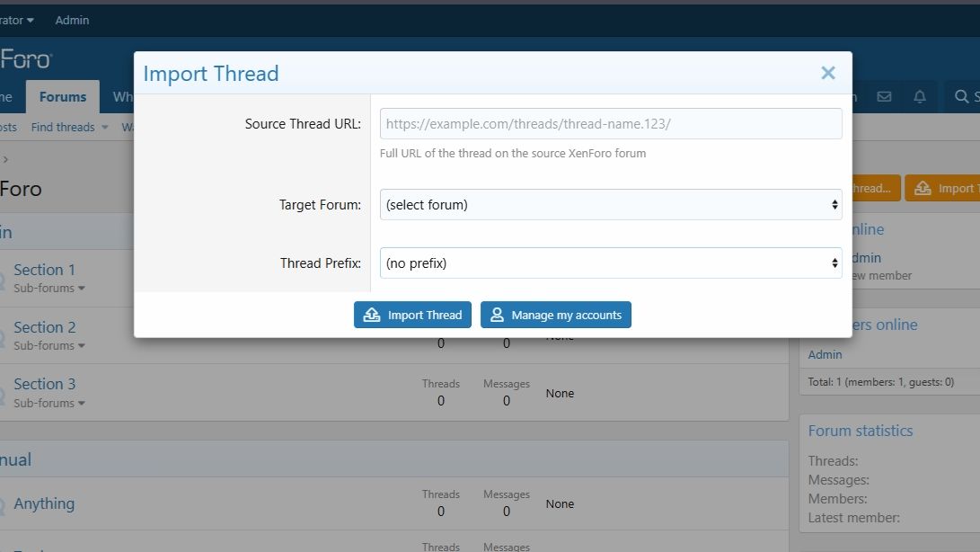Click the XenForo logo

pyautogui.click(x=26, y=59)
